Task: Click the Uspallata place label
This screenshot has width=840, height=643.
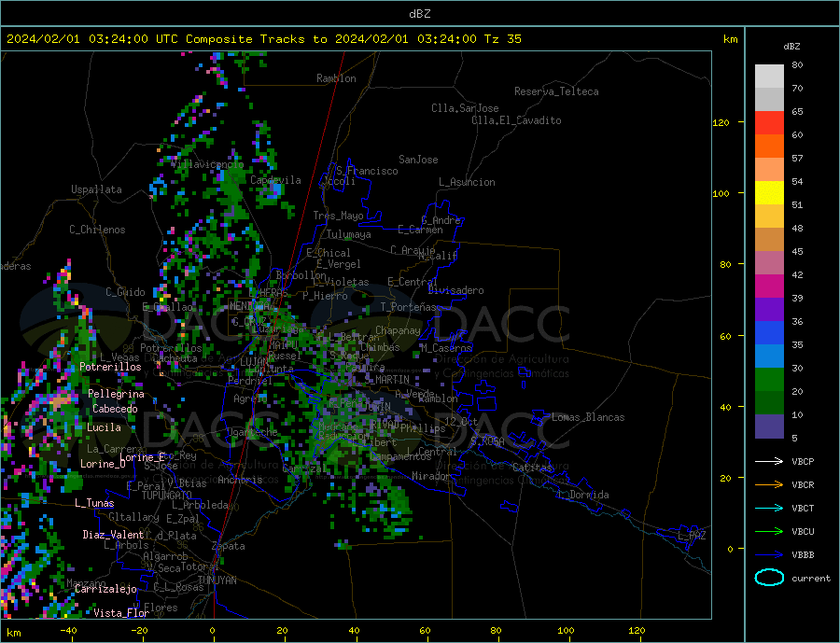Action: (x=96, y=189)
